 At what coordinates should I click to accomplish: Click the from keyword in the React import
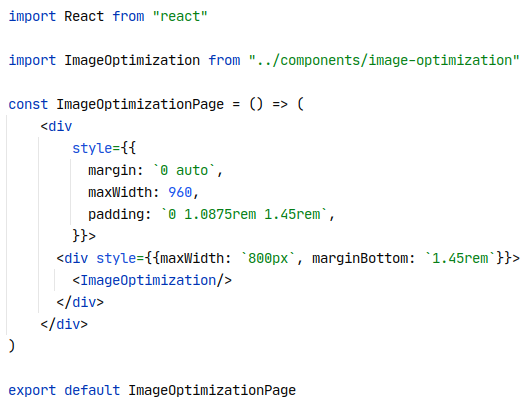point(128,16)
